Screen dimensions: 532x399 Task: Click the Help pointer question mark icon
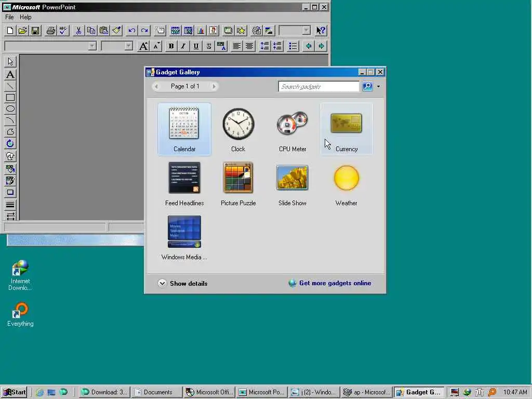point(321,31)
